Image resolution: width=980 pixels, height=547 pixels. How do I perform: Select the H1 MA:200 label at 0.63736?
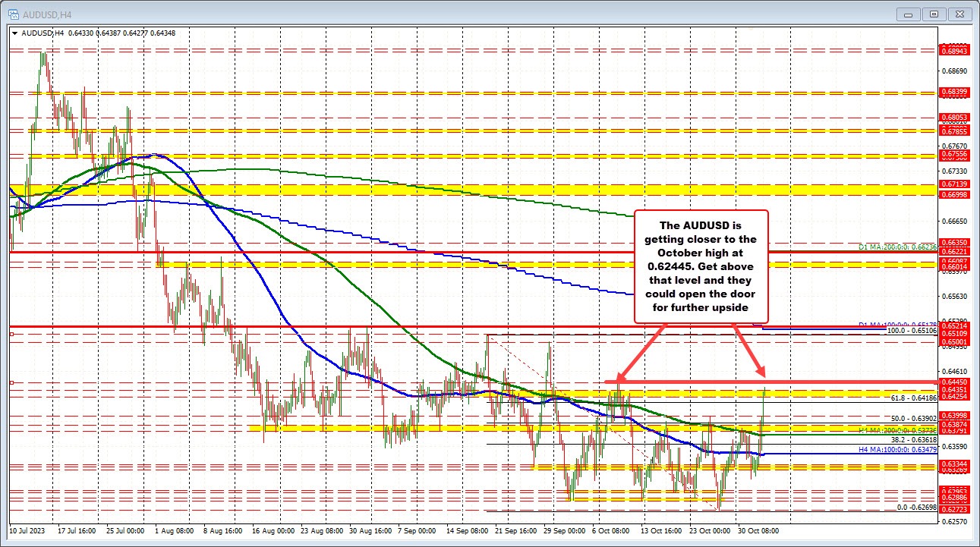click(x=898, y=431)
